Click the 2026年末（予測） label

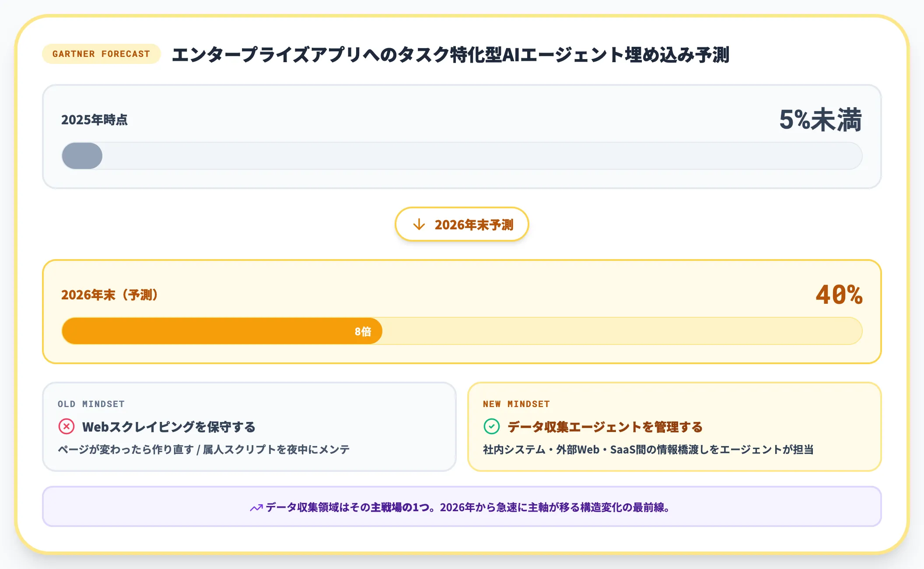(x=110, y=295)
